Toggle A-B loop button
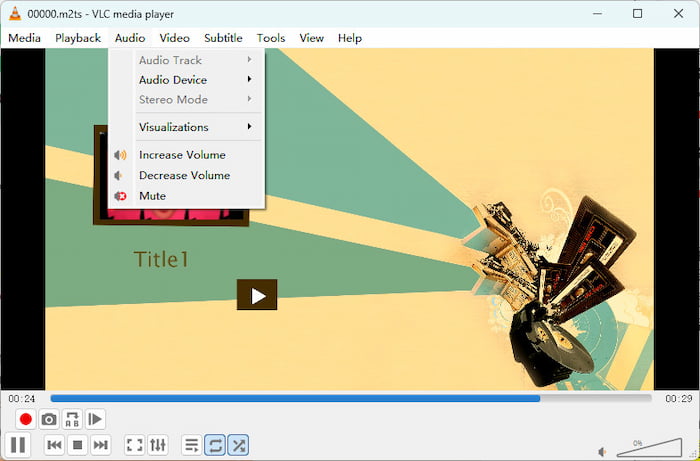Viewport: 700px width, 461px height. click(72, 419)
